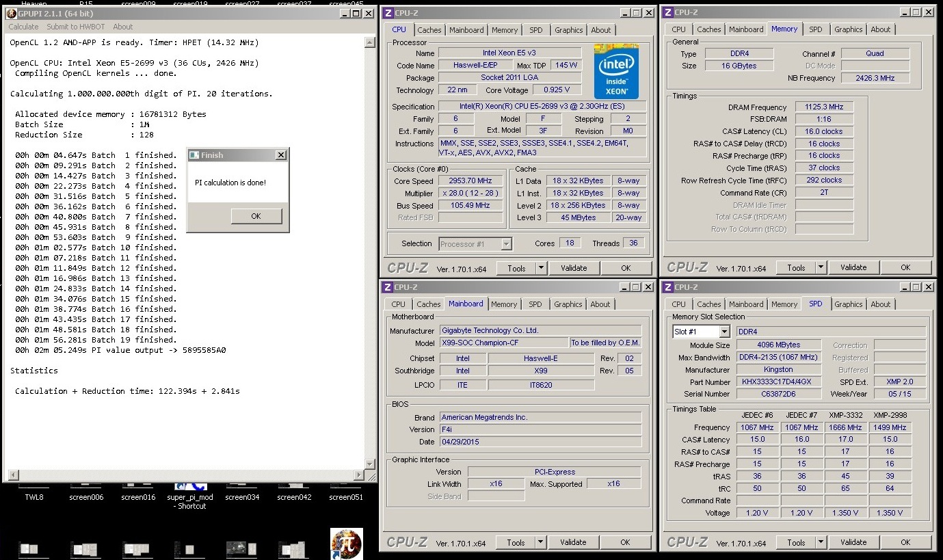Click the Tools button in the Memory window
The width and height of the screenshot is (943, 560).
(x=796, y=267)
